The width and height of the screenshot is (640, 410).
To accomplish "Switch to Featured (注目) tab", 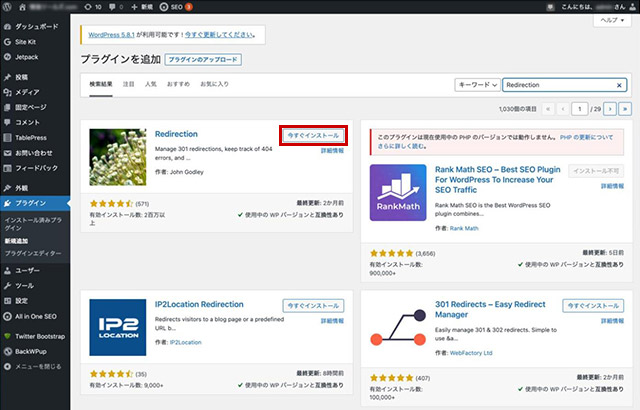I will point(129,84).
